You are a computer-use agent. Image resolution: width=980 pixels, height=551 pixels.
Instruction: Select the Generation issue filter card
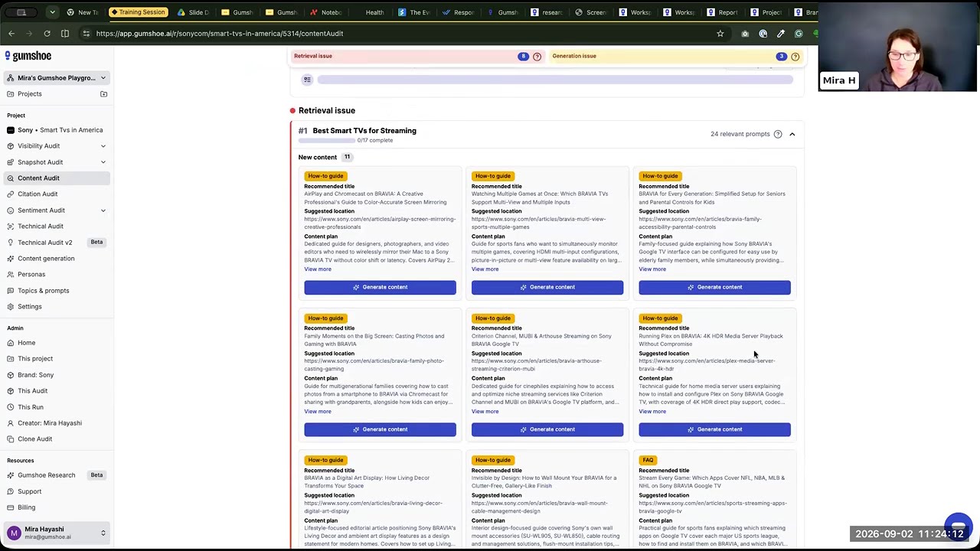(675, 57)
